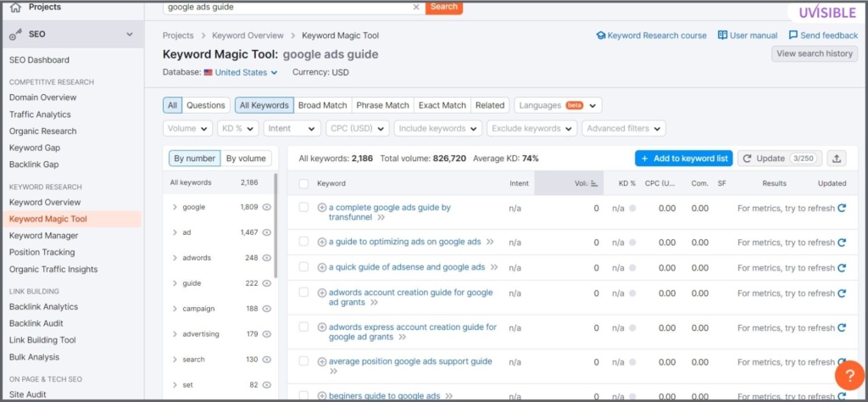Click View search history button
This screenshot has height=402, width=868.
point(815,53)
